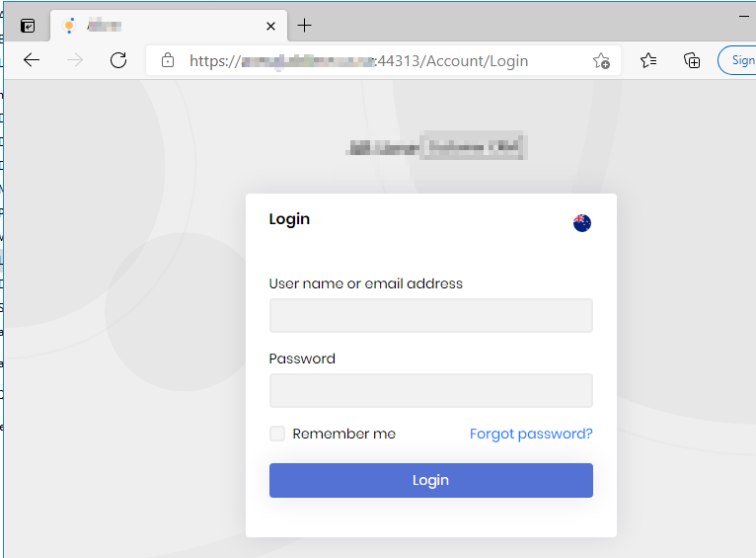Image resolution: width=756 pixels, height=558 pixels.
Task: Minimize the browser window
Action: [743, 18]
